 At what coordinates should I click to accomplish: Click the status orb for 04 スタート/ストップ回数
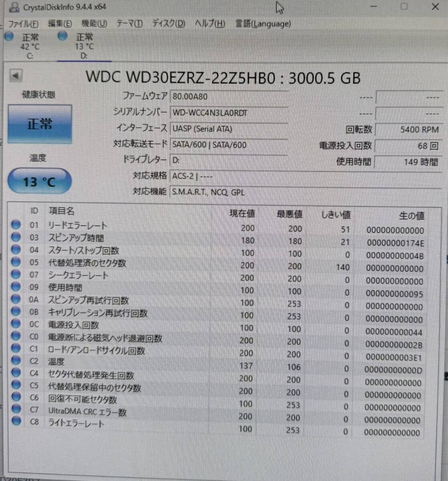click(x=16, y=249)
